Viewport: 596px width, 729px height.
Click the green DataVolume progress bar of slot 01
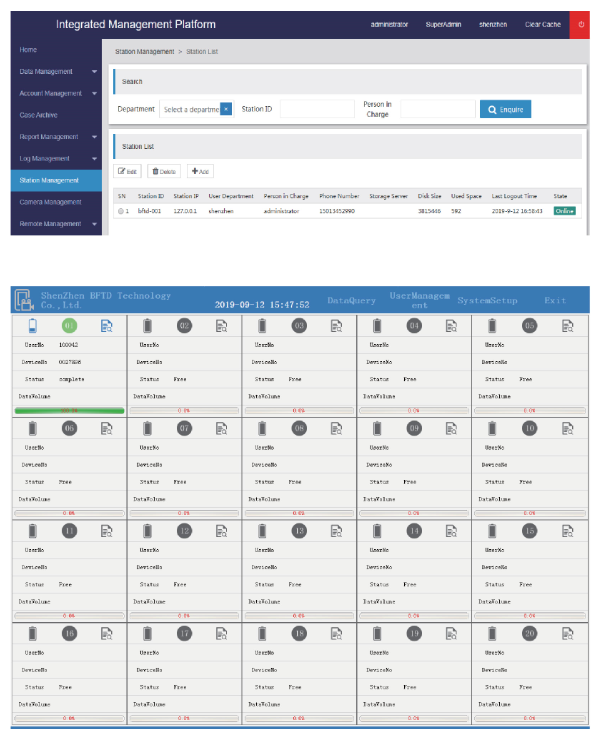69,411
